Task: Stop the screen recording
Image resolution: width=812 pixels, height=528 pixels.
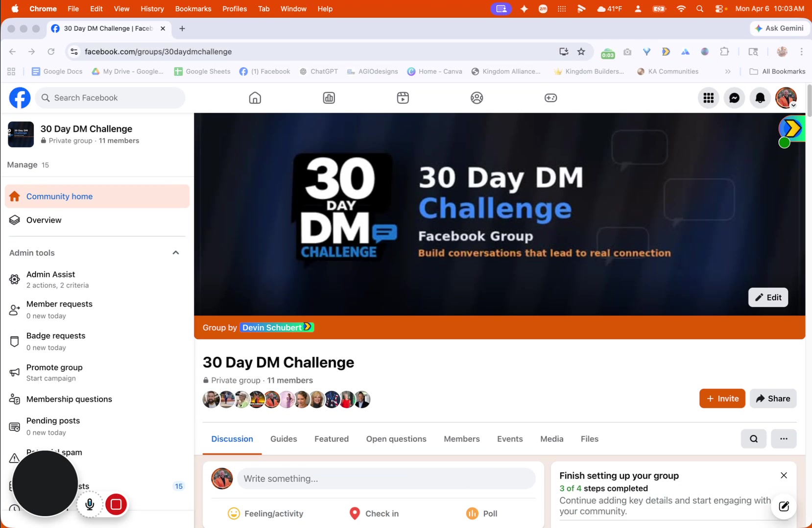Action: click(x=116, y=504)
